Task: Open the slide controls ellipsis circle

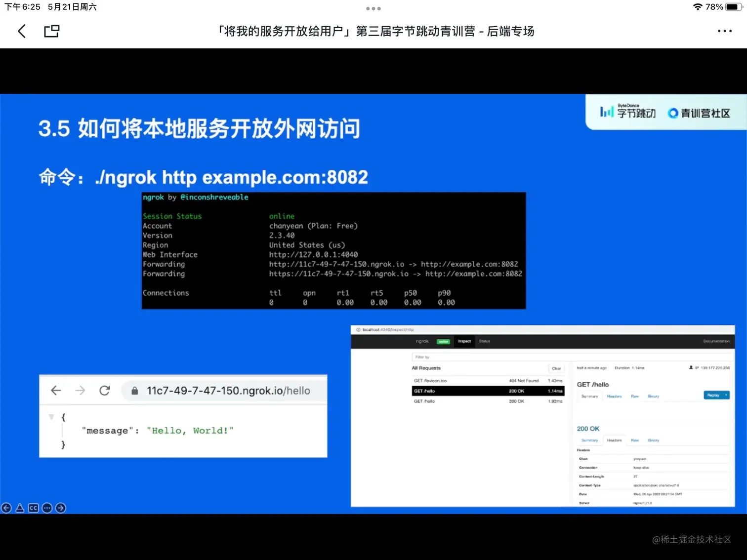Action: [x=47, y=508]
